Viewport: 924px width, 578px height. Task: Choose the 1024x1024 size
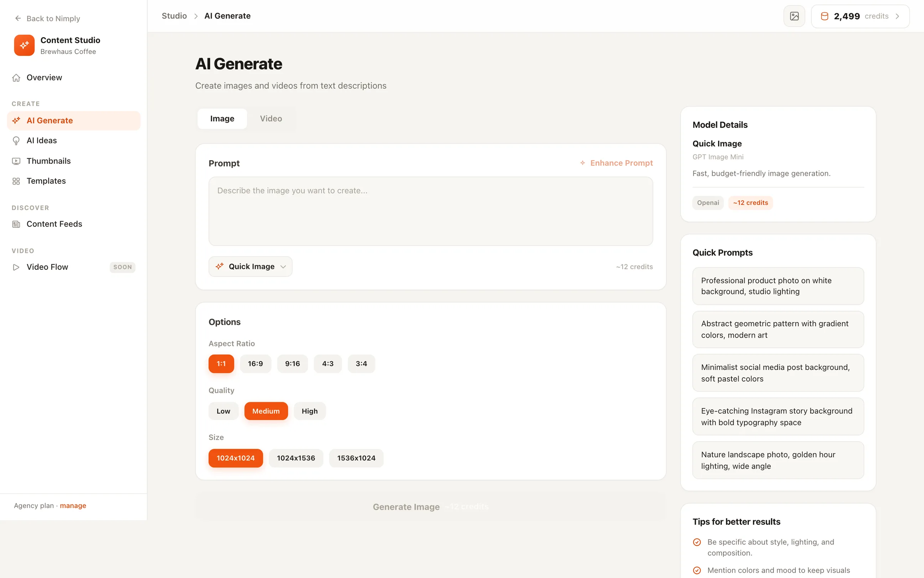click(236, 458)
